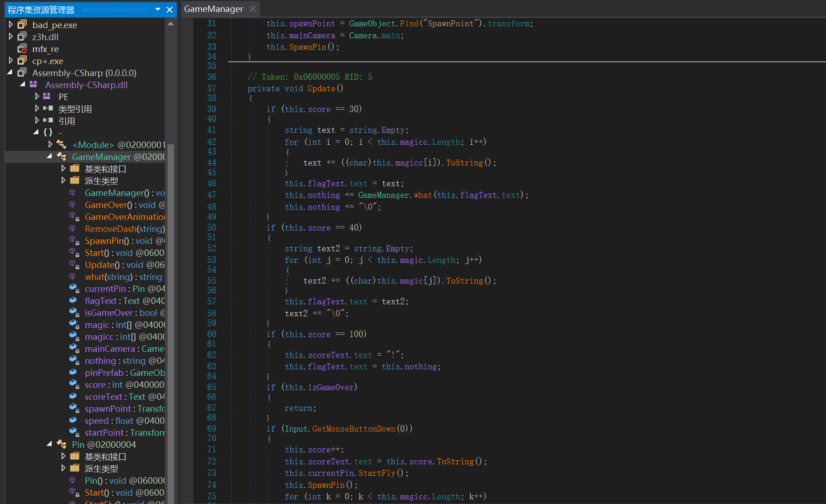The width and height of the screenshot is (826, 504).
Task: Expand the <Module> class node
Action: 50,144
